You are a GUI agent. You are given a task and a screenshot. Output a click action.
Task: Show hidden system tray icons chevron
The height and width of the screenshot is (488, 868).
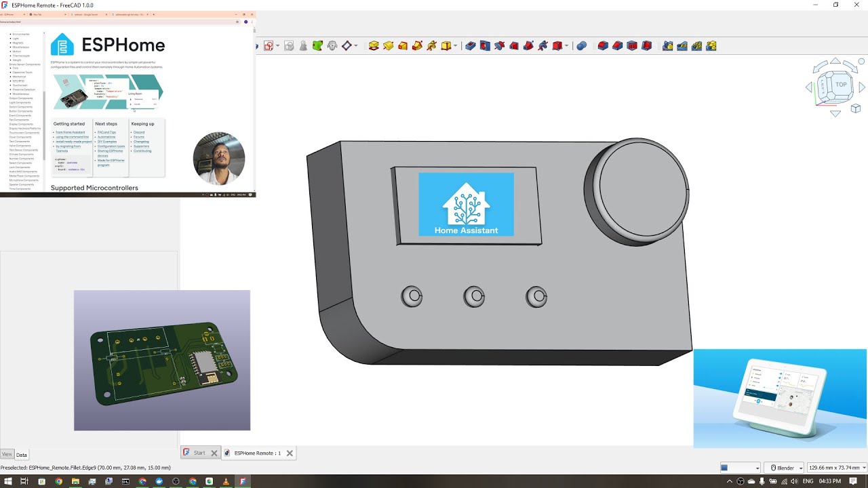[730, 481]
